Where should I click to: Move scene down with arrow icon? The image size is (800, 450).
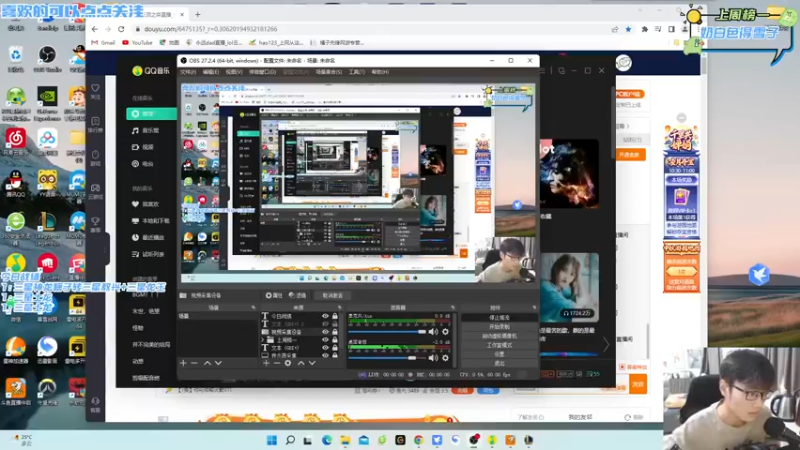point(218,363)
